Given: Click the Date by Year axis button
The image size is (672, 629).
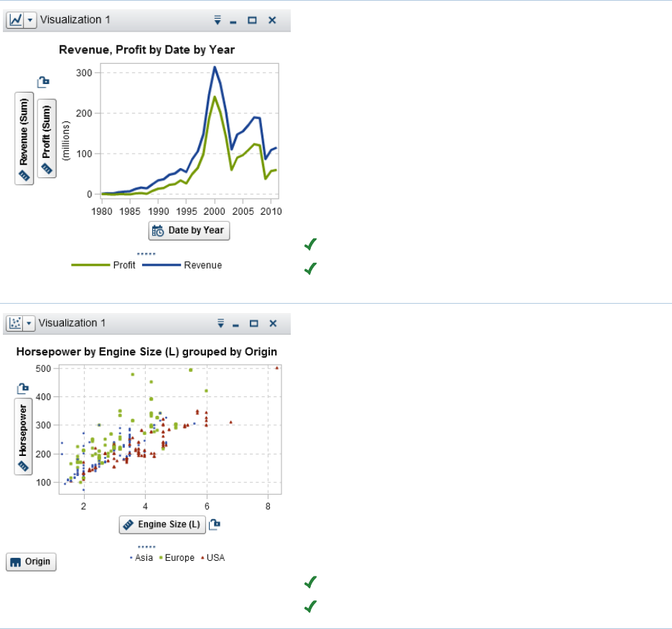Looking at the screenshot, I should pos(189,230).
